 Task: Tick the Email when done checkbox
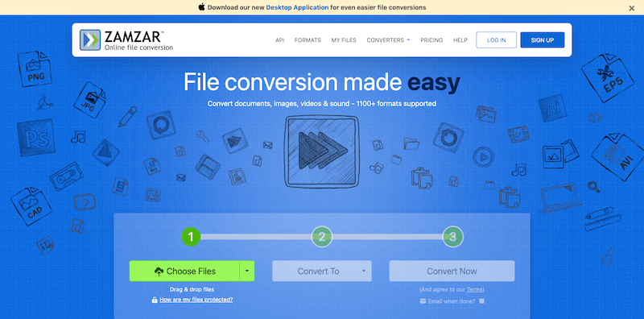[x=481, y=301]
